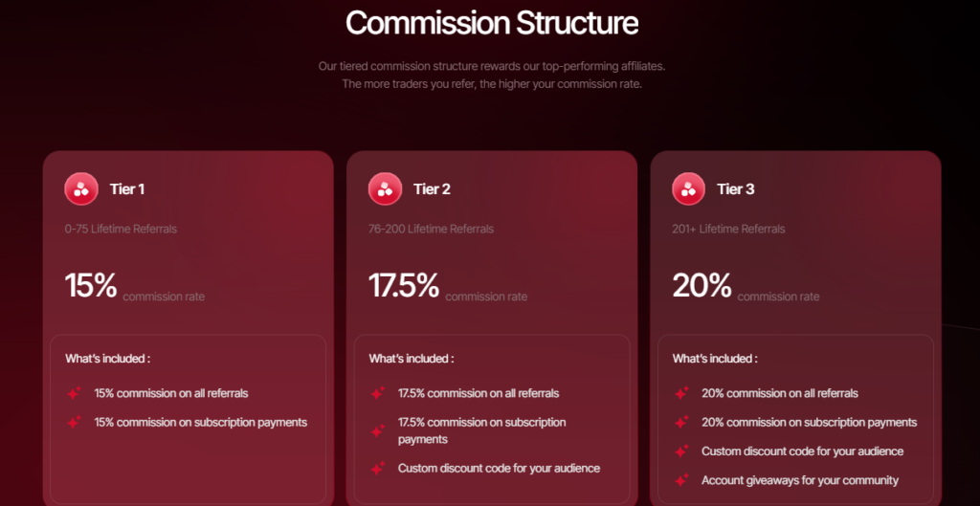Click the Tier 2 circular badge icon
980x506 pixels.
(x=385, y=188)
